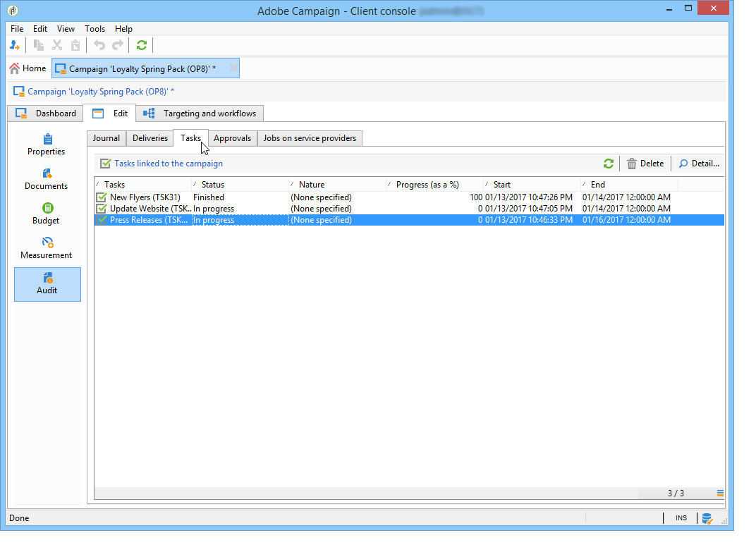Close the Loyalty Spring Pack campaign tab
This screenshot has width=756, height=552.
(x=233, y=68)
